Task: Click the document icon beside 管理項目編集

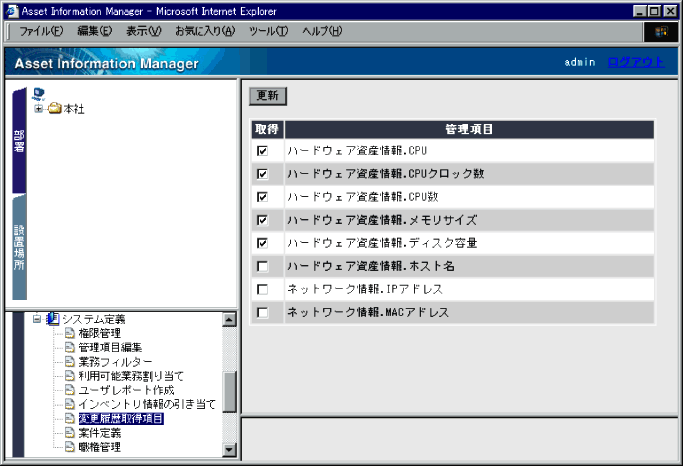Action: point(70,347)
